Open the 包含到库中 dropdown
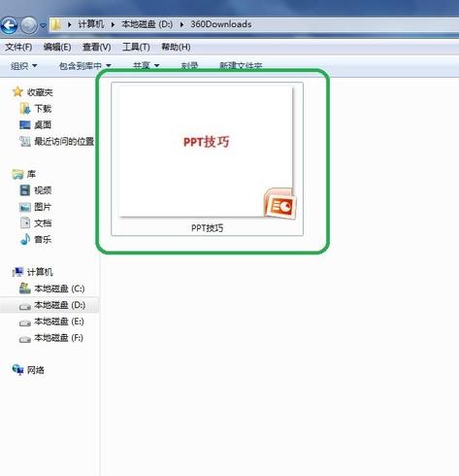The height and width of the screenshot is (476, 459). (x=85, y=66)
